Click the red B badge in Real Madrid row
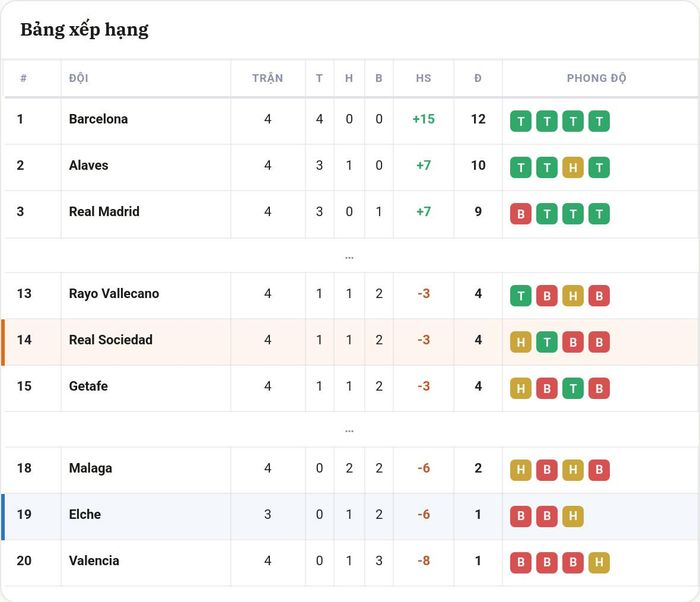Image resolution: width=700 pixels, height=602 pixels. pos(521,214)
